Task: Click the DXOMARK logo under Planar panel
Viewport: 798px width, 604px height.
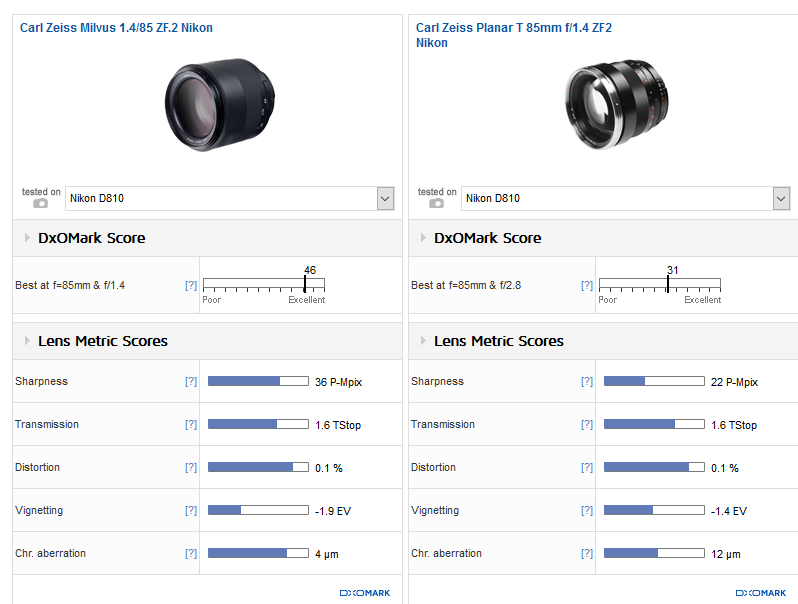Action: [x=760, y=593]
